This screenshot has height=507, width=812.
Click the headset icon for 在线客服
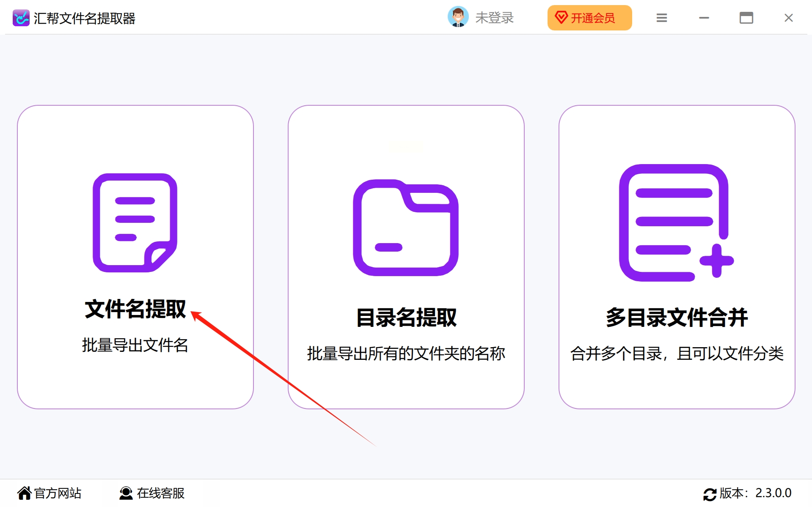126,493
